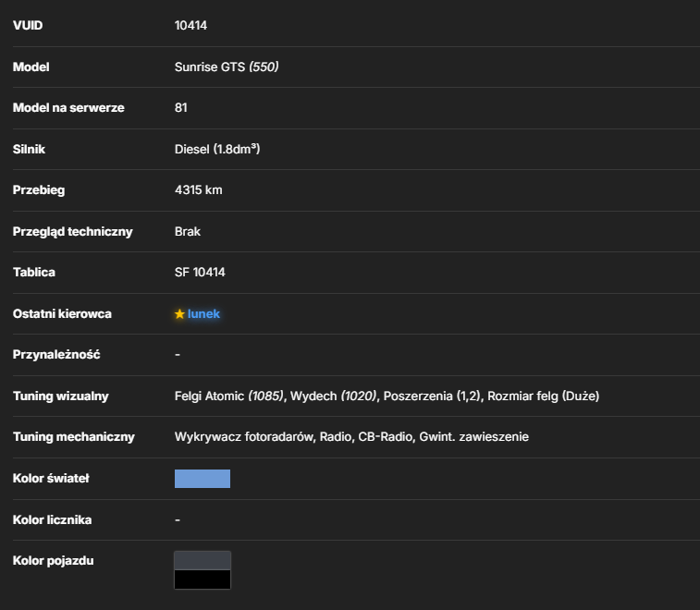Click the plate value SF 10414

tap(200, 273)
